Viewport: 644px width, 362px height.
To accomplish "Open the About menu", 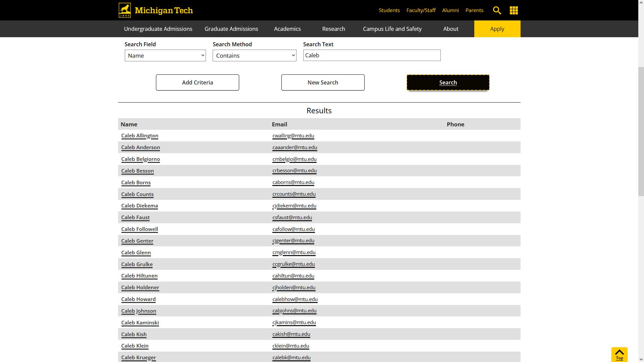I will (x=451, y=29).
